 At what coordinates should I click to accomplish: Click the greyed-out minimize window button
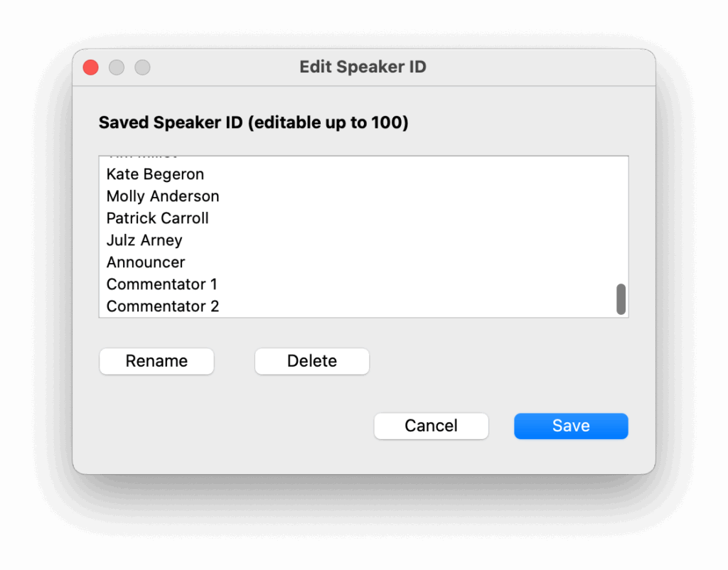(117, 68)
